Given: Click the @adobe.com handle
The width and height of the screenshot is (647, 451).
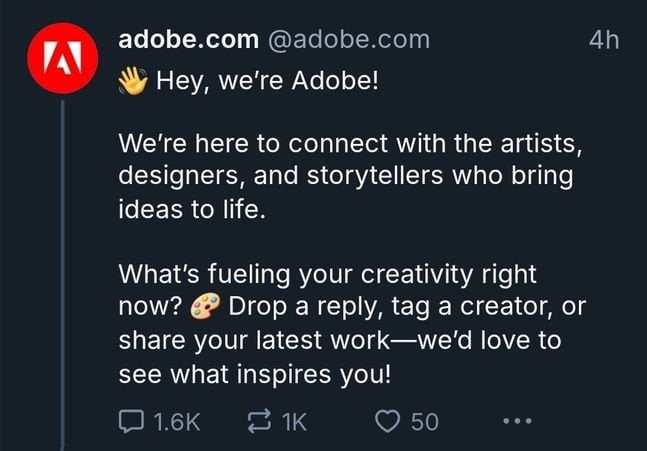Looking at the screenshot, I should point(348,40).
